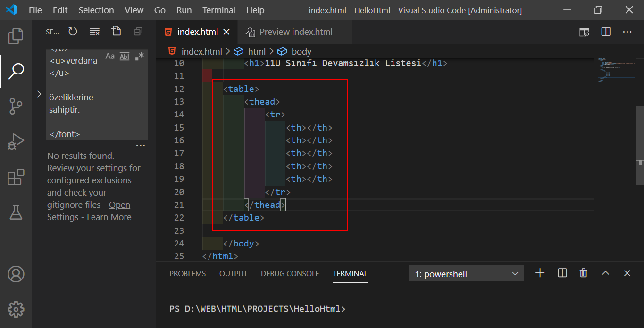Open the Terminal menu in menu bar

click(218, 10)
